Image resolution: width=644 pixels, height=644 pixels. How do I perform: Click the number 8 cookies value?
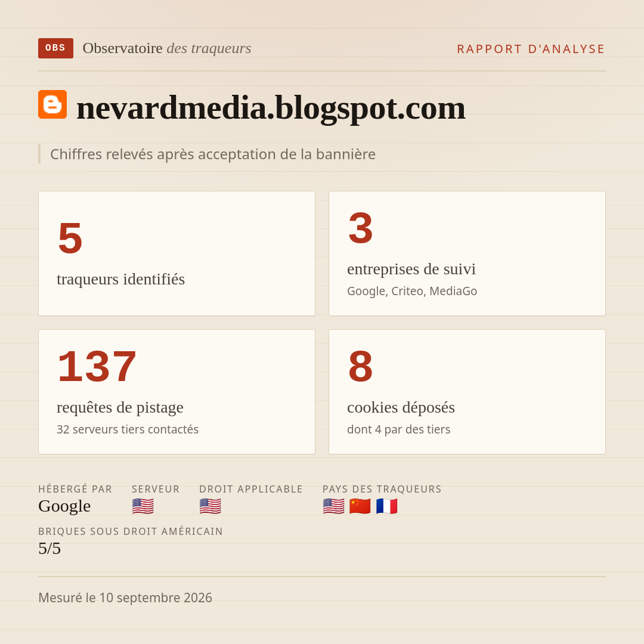tap(361, 366)
